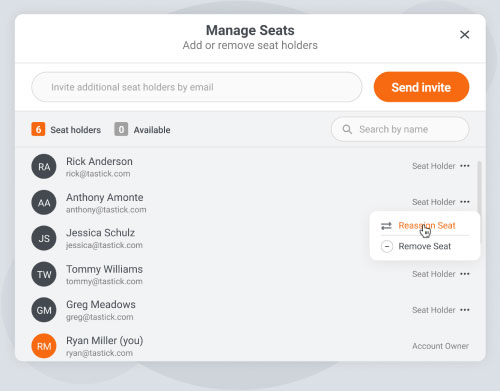
Task: Click the JS avatar for Jessica Schulz
Action: (44, 238)
